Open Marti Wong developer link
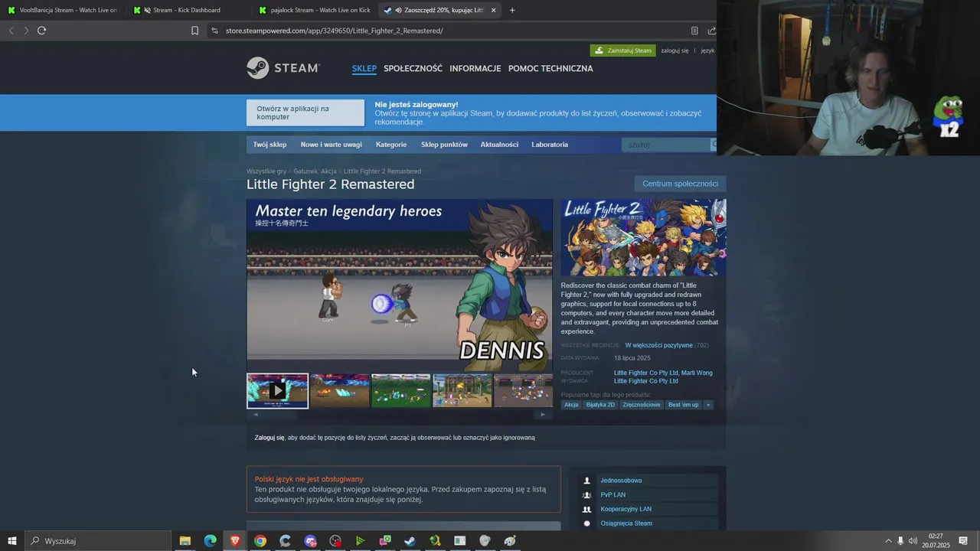The width and height of the screenshot is (980, 551). 697,373
